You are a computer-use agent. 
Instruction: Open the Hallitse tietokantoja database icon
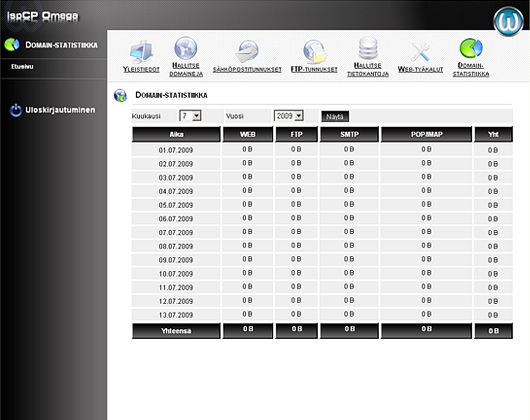(x=368, y=48)
